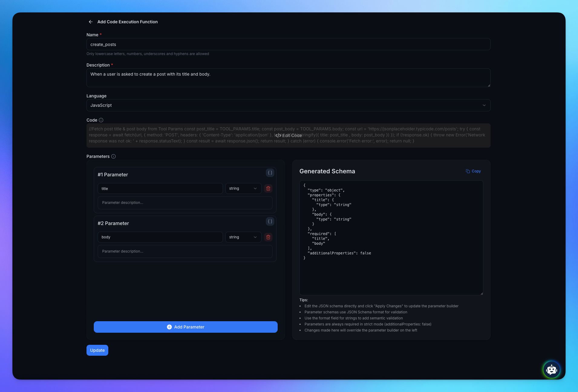Click inside the Description text area
Image resolution: width=578 pixels, height=392 pixels.
click(288, 78)
